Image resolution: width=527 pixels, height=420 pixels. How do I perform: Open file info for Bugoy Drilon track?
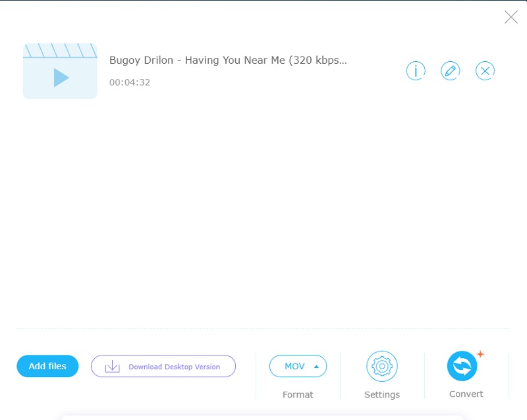coord(416,70)
